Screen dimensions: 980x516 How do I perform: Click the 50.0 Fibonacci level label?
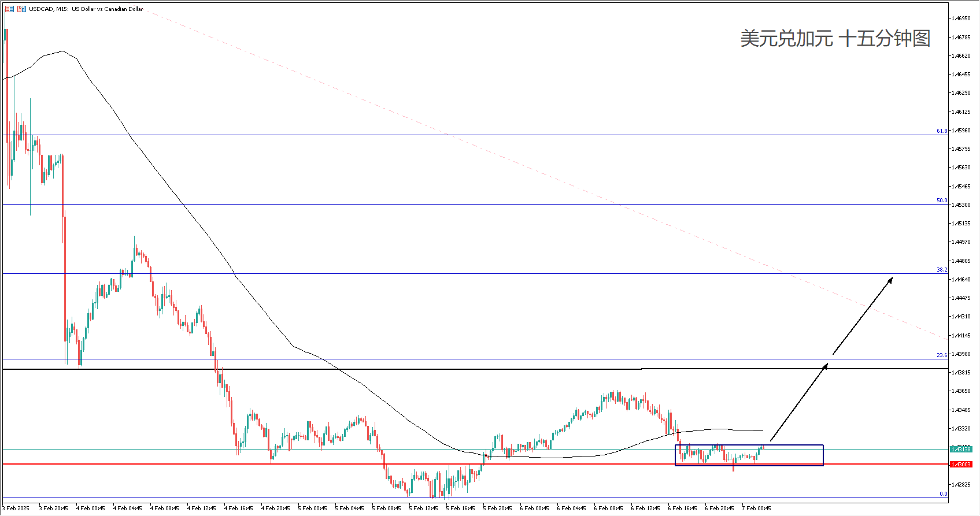point(942,201)
